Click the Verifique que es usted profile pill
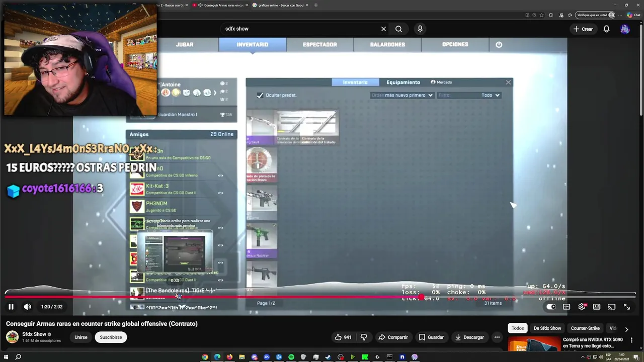 (x=596, y=15)
